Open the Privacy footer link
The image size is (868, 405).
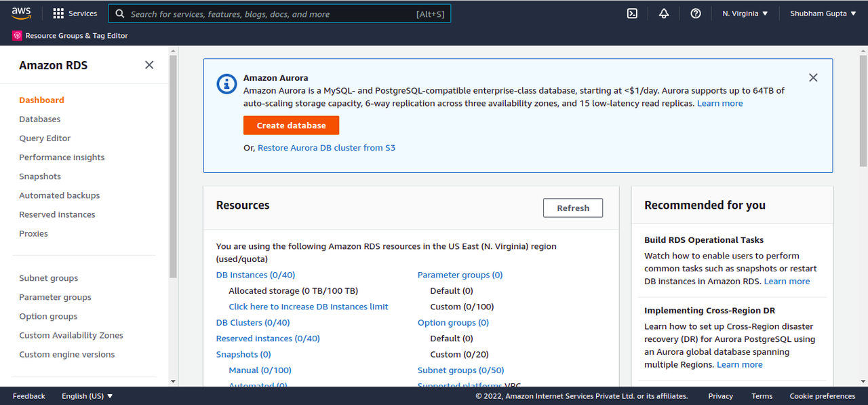[x=720, y=396]
